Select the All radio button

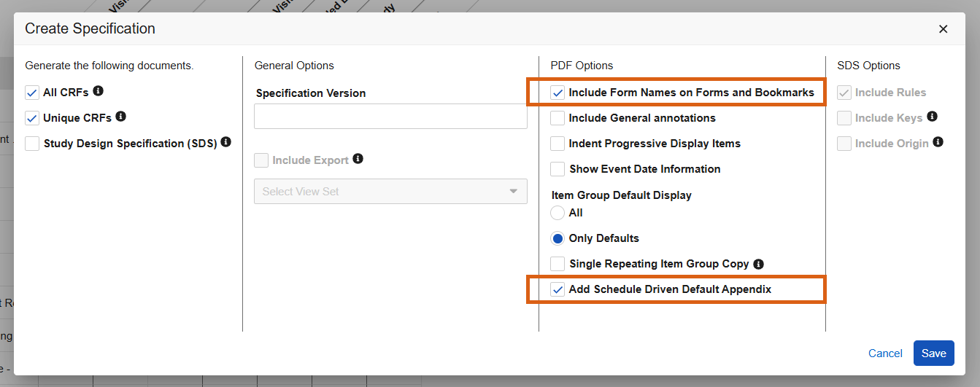click(x=557, y=213)
